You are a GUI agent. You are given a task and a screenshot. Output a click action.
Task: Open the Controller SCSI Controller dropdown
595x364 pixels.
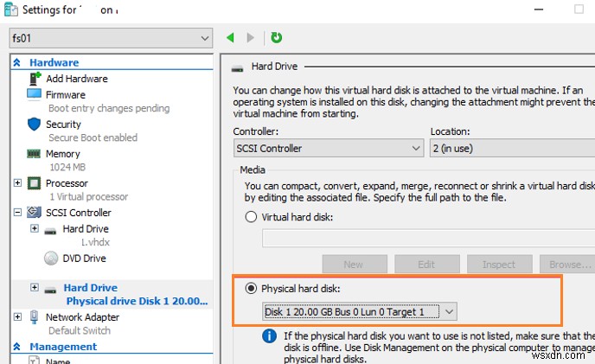[329, 148]
